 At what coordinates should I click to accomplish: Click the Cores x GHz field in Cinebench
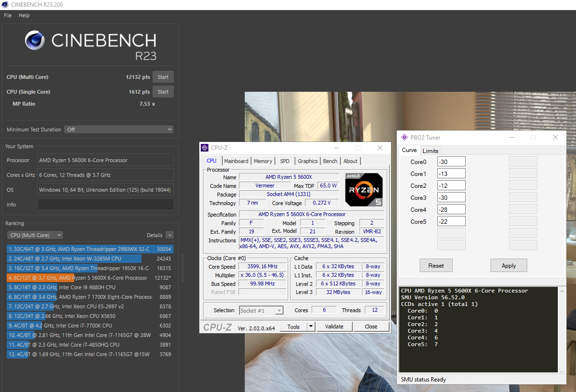(106, 175)
